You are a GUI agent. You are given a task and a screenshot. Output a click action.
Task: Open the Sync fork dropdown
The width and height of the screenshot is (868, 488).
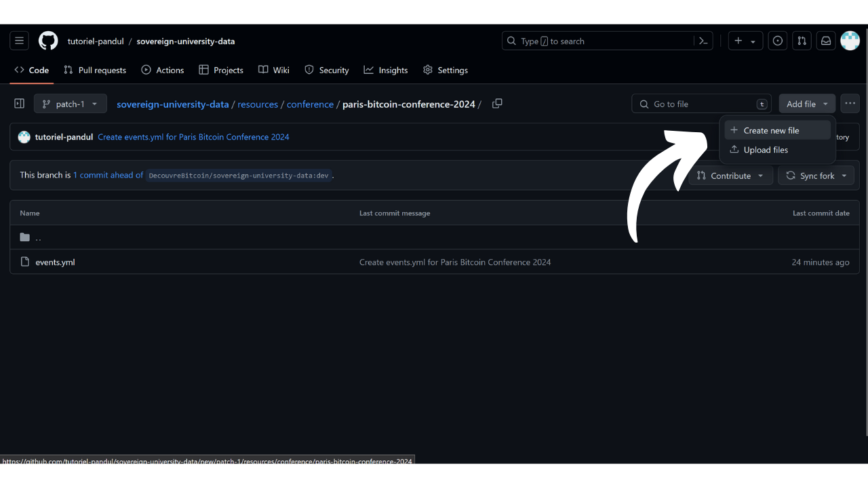(x=816, y=176)
